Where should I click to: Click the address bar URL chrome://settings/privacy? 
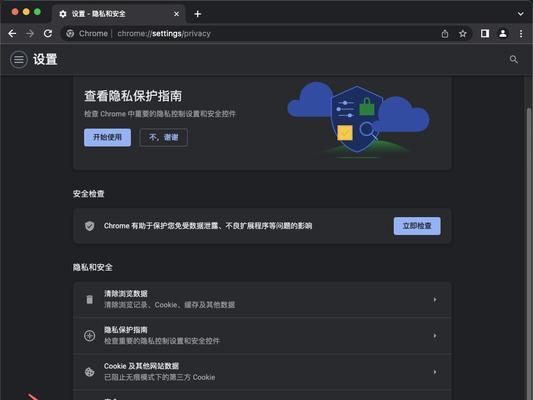pyautogui.click(x=164, y=34)
